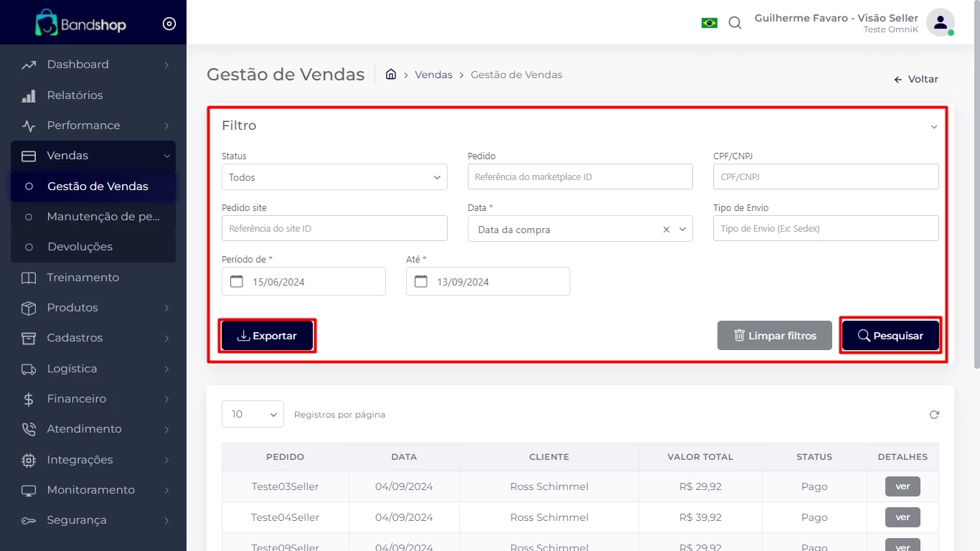The width and height of the screenshot is (980, 551).
Task: Click the calendar icon in Período de
Action: click(x=237, y=281)
